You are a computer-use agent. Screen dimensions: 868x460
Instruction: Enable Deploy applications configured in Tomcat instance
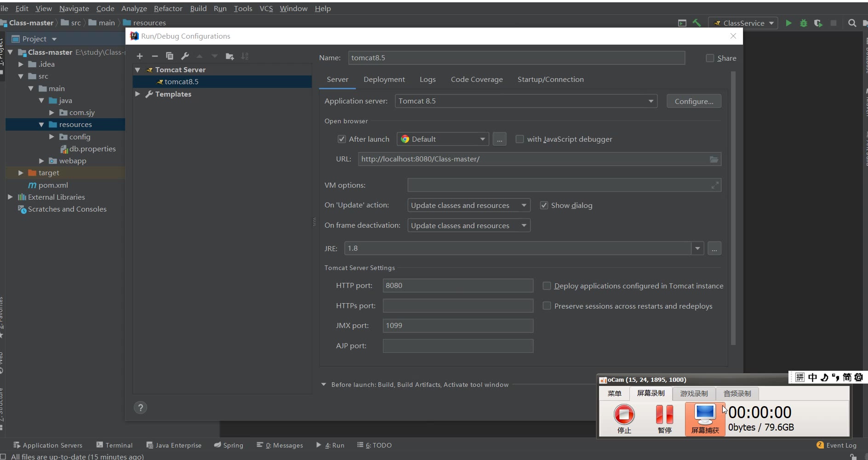(x=547, y=286)
